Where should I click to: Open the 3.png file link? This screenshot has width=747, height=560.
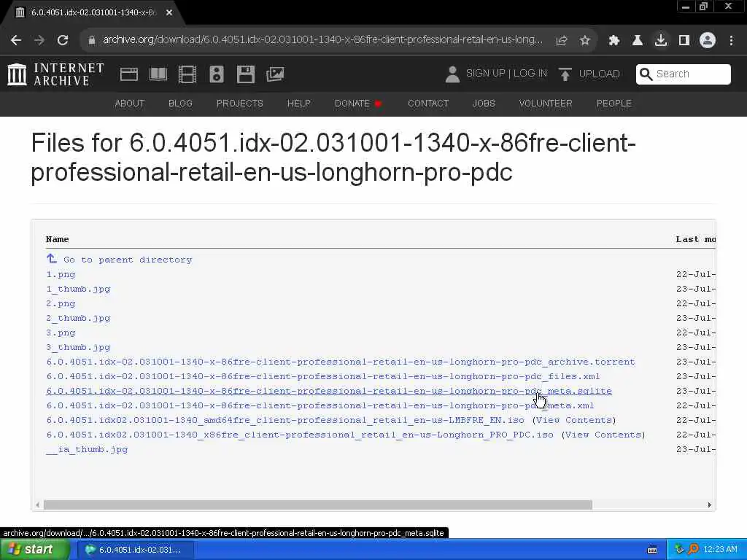point(61,332)
